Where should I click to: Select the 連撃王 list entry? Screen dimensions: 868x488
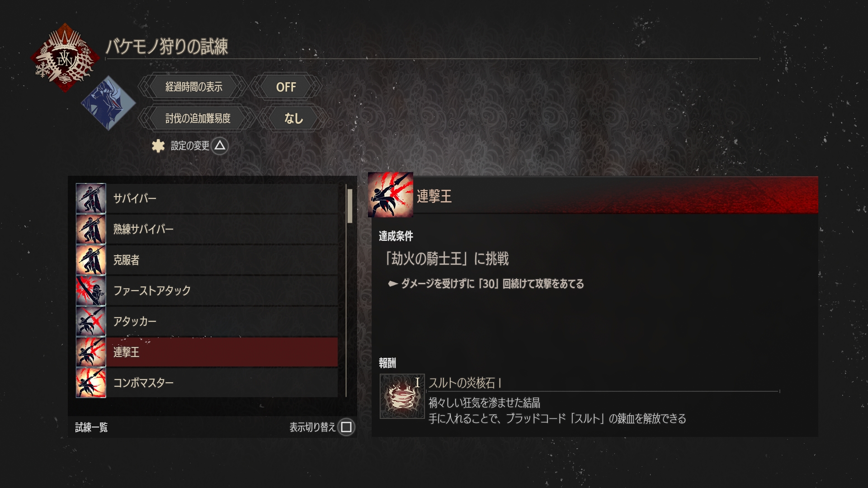point(207,352)
